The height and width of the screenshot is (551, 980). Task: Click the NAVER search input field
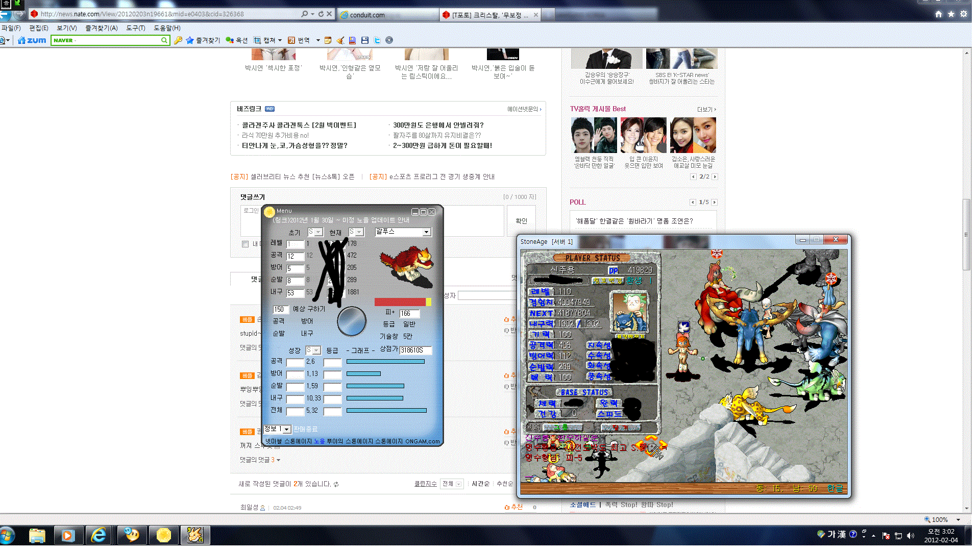click(106, 40)
